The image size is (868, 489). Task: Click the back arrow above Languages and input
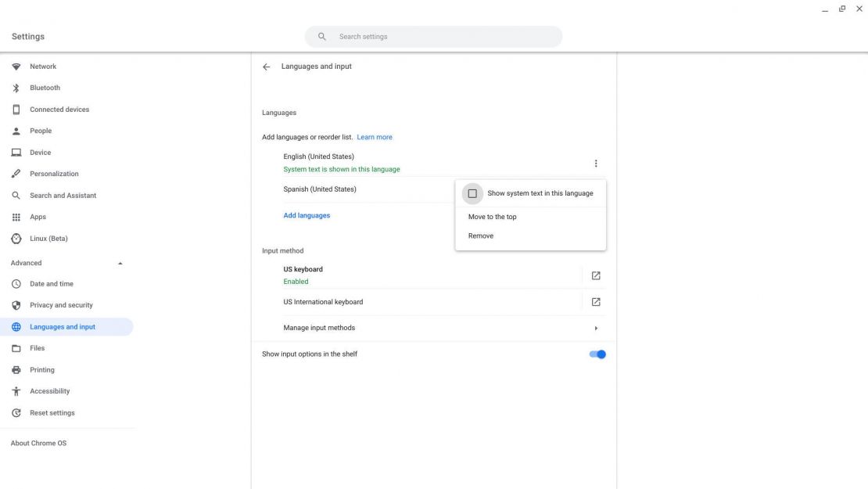coord(266,66)
